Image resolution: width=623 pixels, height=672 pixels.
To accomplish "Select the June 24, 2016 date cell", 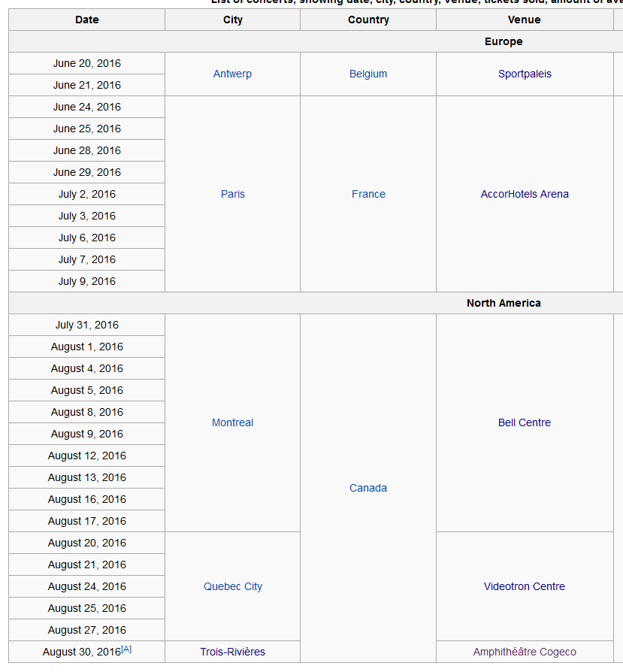I will point(87,107).
